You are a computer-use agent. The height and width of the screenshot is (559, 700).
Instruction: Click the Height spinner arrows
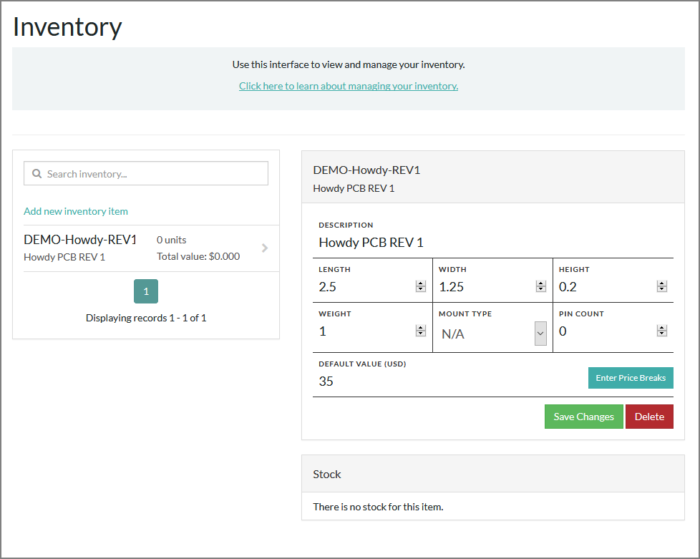click(661, 287)
